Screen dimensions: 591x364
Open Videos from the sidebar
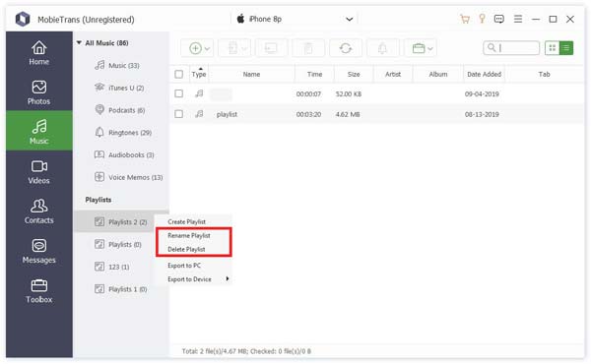(39, 171)
